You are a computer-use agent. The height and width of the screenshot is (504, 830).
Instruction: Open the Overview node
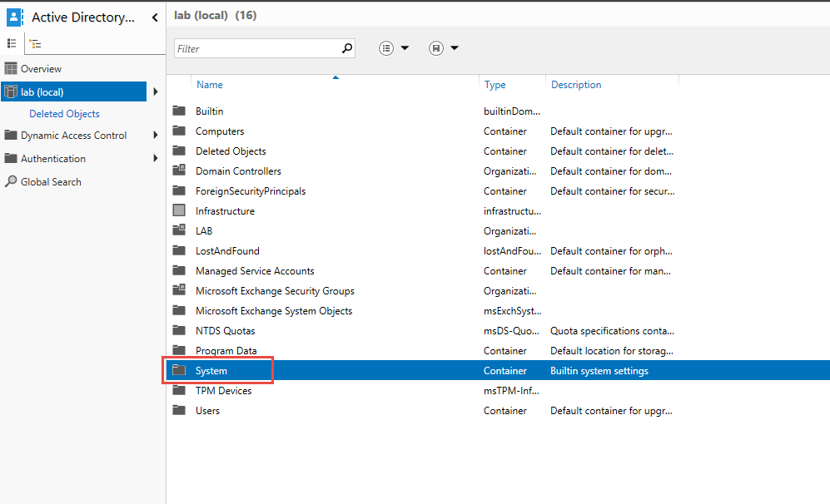[41, 69]
